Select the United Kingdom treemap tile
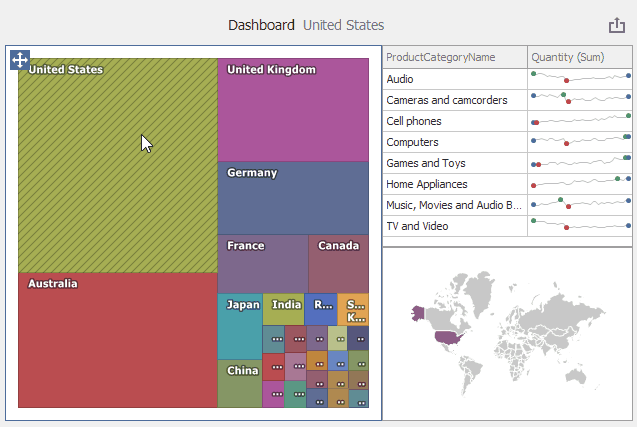Image resolution: width=637 pixels, height=427 pixels. pos(292,110)
